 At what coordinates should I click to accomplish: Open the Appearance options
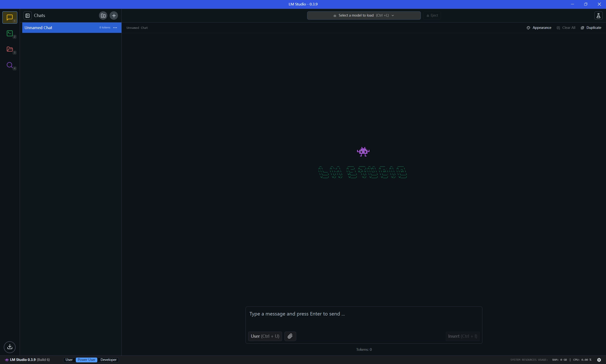[539, 28]
